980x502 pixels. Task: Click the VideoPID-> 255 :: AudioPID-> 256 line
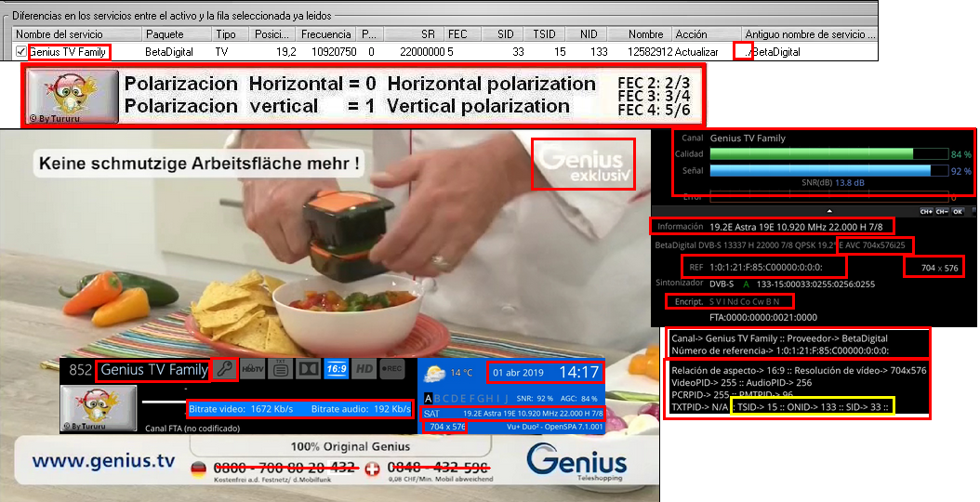741,383
